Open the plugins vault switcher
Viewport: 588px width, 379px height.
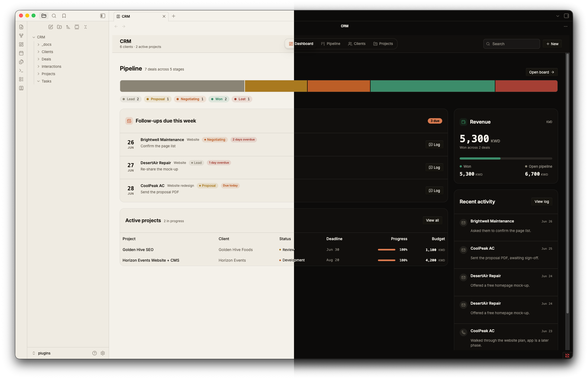[x=42, y=353]
